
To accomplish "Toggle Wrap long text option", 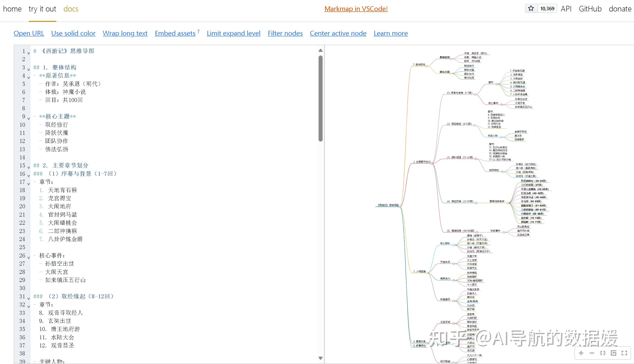I will click(125, 33).
